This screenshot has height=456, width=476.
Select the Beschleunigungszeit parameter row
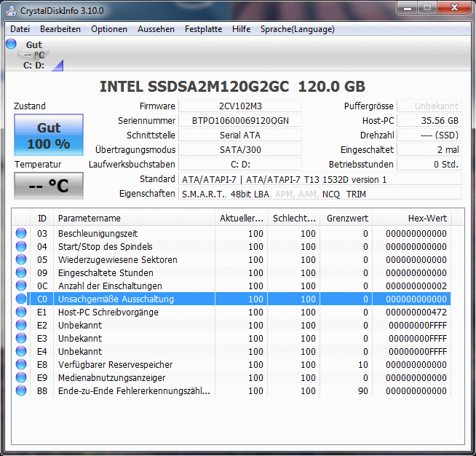(231, 233)
